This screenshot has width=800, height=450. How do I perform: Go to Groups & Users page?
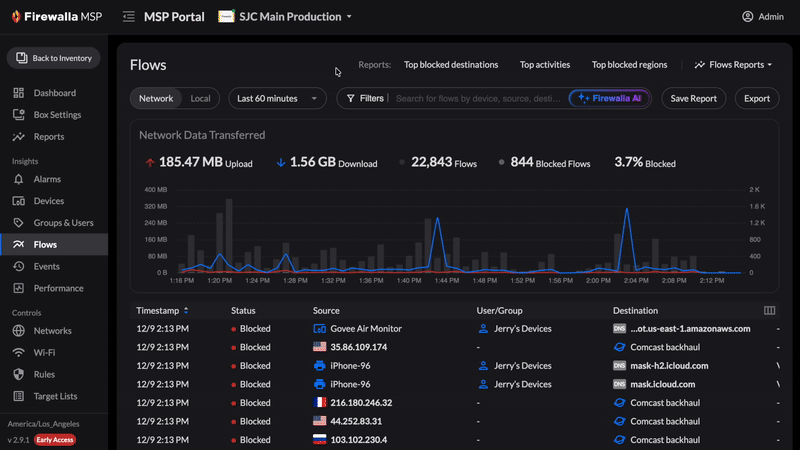[x=63, y=223]
